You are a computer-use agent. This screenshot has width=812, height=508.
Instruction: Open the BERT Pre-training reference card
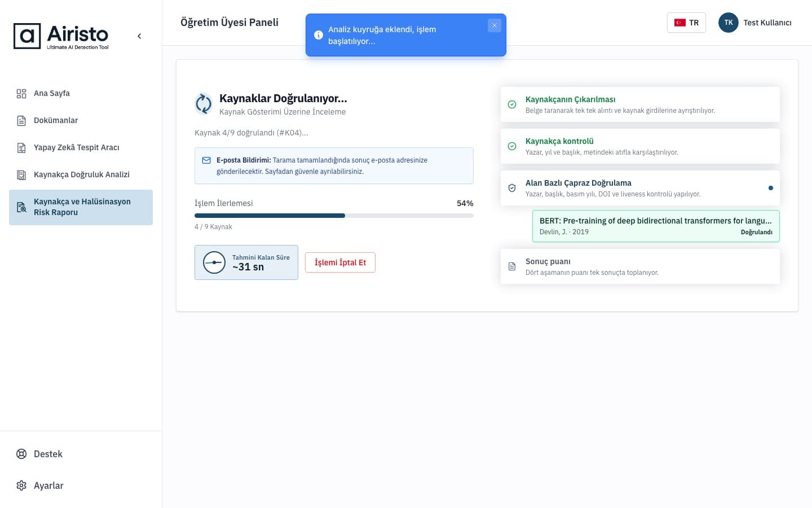pyautogui.click(x=656, y=226)
